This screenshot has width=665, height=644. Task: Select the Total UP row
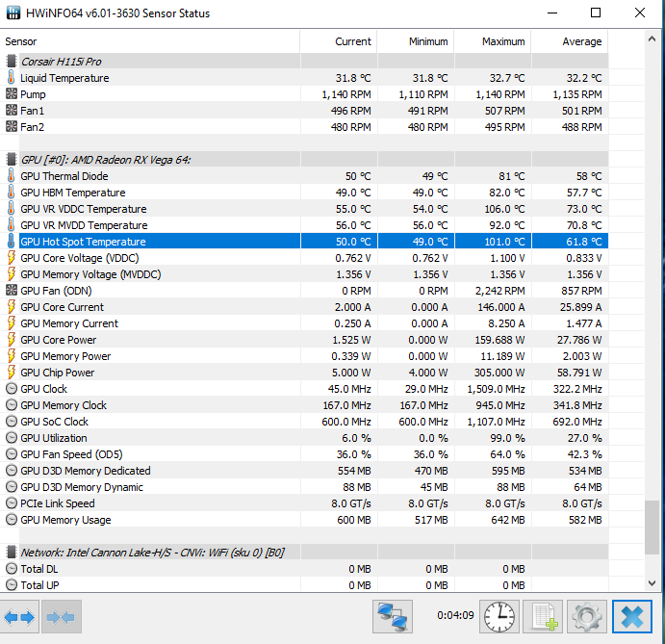[304, 584]
